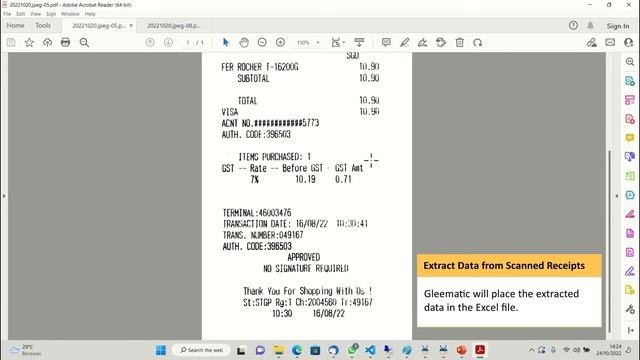
Task: Go to the previous page
Action: tap(150, 42)
